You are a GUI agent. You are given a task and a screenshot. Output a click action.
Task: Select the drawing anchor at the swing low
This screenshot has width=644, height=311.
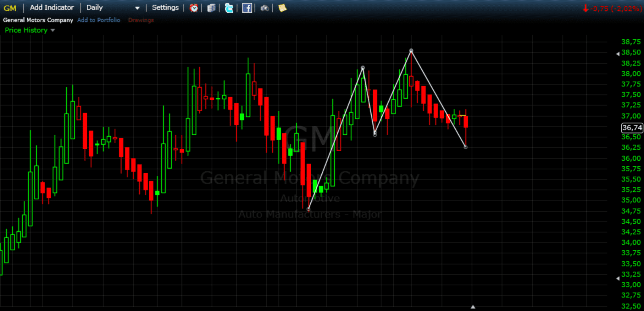pyautogui.click(x=308, y=209)
